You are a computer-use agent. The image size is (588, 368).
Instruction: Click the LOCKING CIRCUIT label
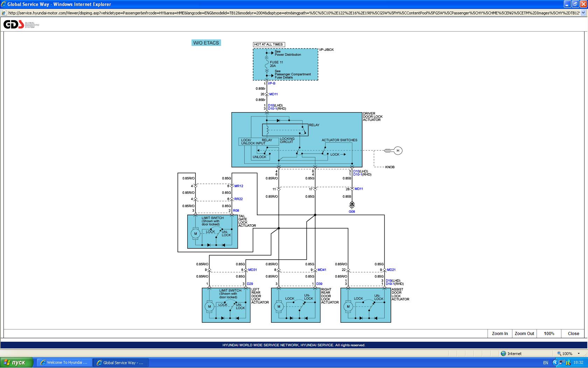pos(287,140)
